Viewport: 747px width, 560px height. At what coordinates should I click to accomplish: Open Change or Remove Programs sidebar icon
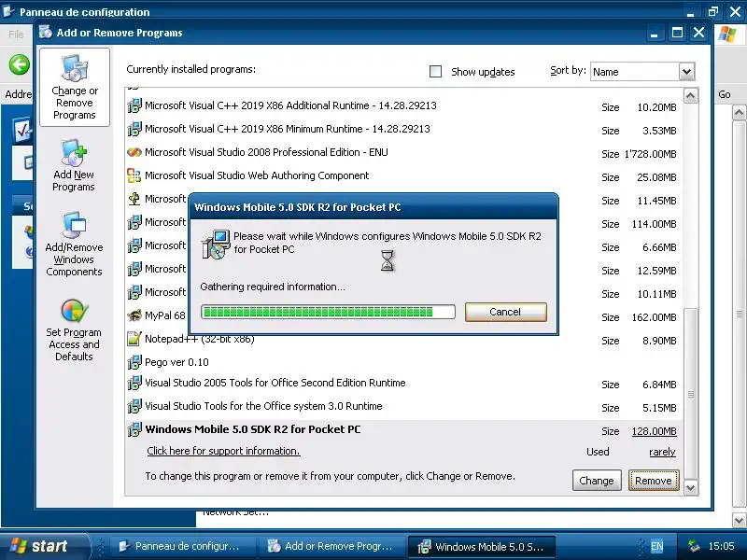point(75,68)
